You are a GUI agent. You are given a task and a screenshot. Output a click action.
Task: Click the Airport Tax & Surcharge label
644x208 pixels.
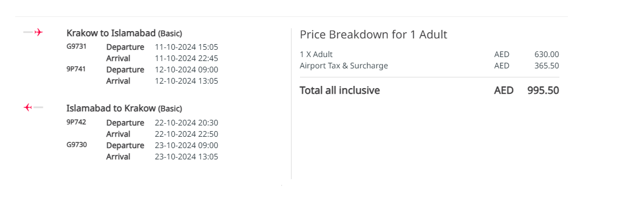click(344, 66)
